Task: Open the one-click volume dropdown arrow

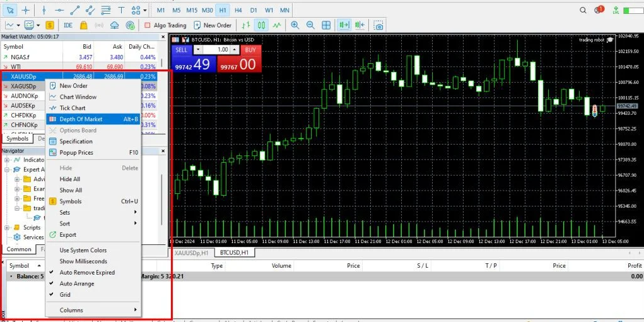Action: point(197,50)
